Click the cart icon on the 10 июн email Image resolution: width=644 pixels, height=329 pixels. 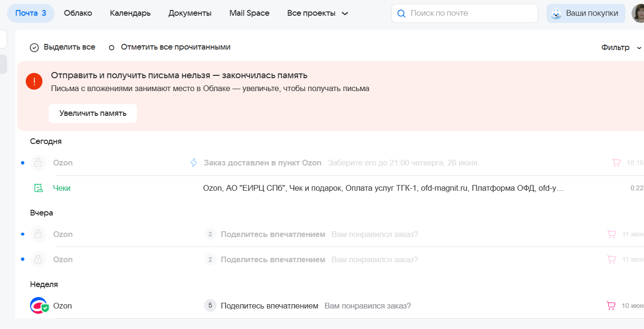611,306
